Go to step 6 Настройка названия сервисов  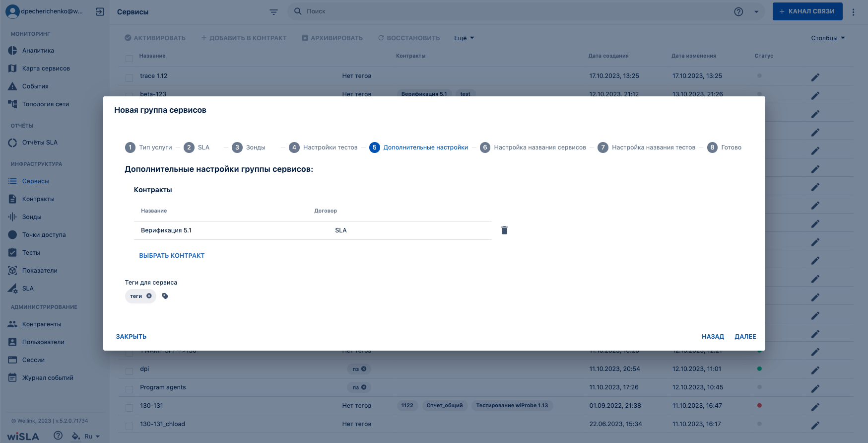tap(533, 148)
